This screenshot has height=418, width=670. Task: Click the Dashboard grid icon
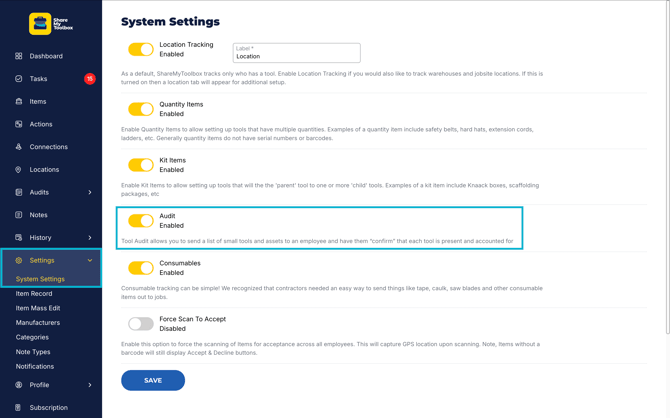coord(18,56)
